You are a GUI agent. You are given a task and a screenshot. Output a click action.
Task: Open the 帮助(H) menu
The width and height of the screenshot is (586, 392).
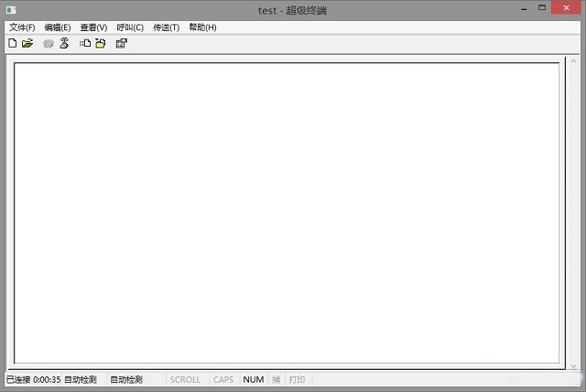[x=202, y=27]
